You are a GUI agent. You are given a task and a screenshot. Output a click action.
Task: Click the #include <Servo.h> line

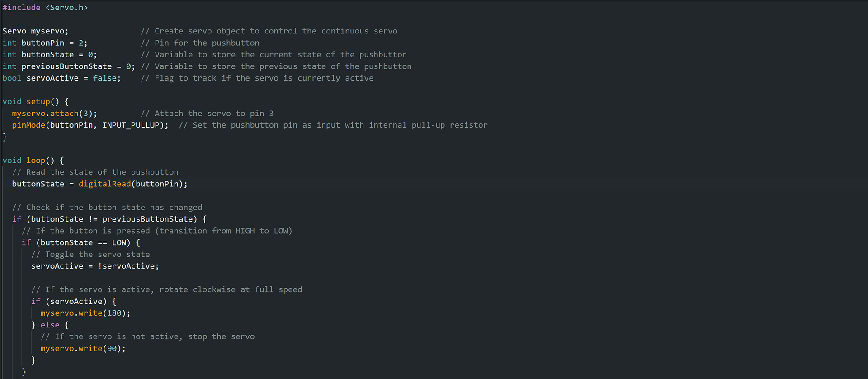click(x=45, y=8)
